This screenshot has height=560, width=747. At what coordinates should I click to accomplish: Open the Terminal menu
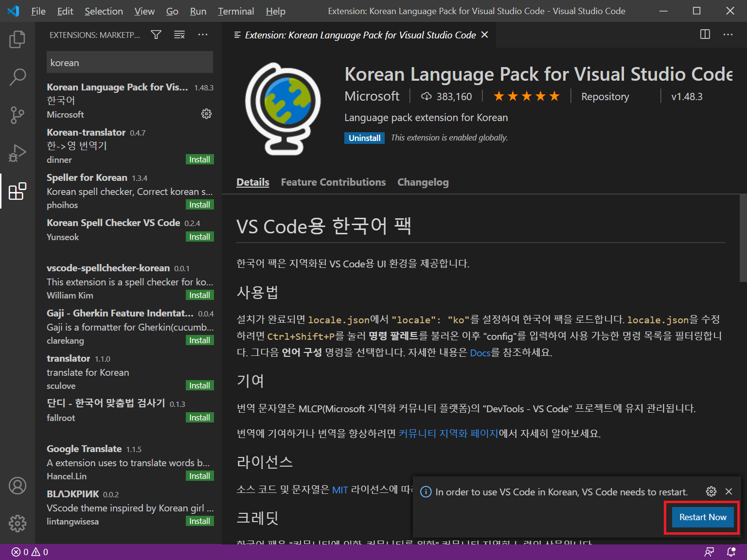(236, 11)
